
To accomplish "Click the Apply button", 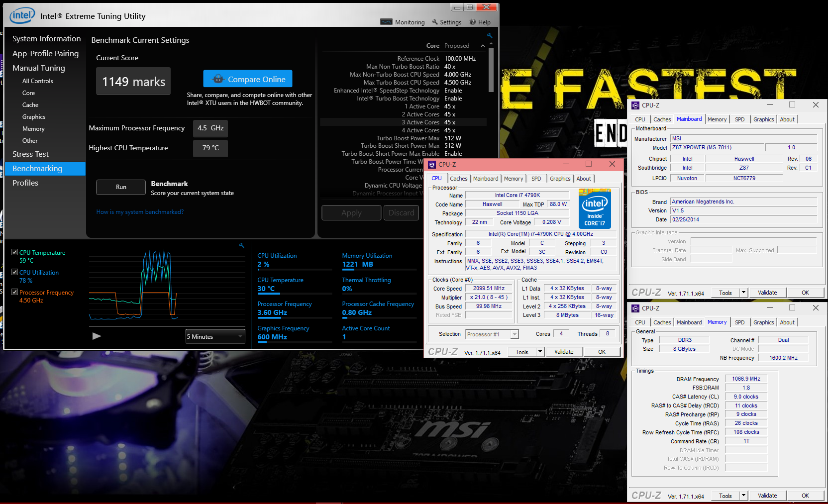I will (351, 212).
